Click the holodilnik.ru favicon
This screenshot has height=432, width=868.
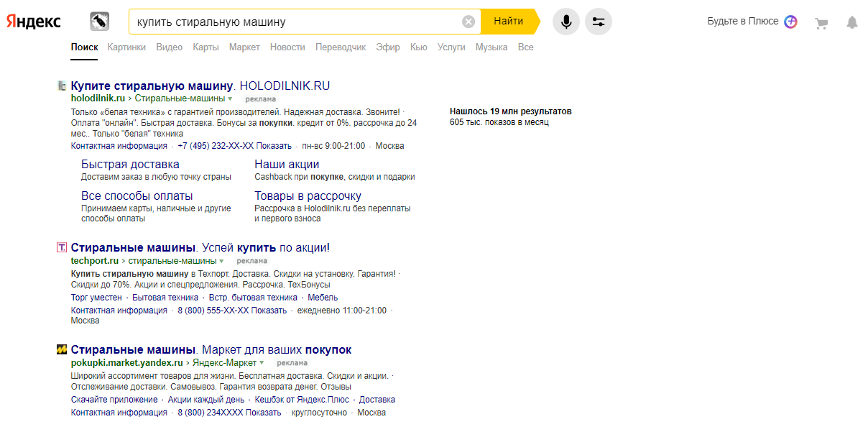[x=61, y=86]
